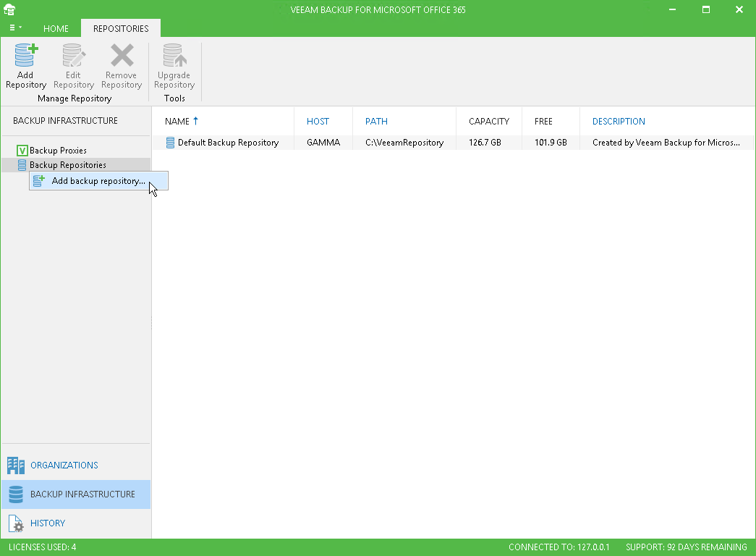756x556 pixels.
Task: Click SUPPORT: 92 DAYS REMAINING status text
Action: click(686, 547)
